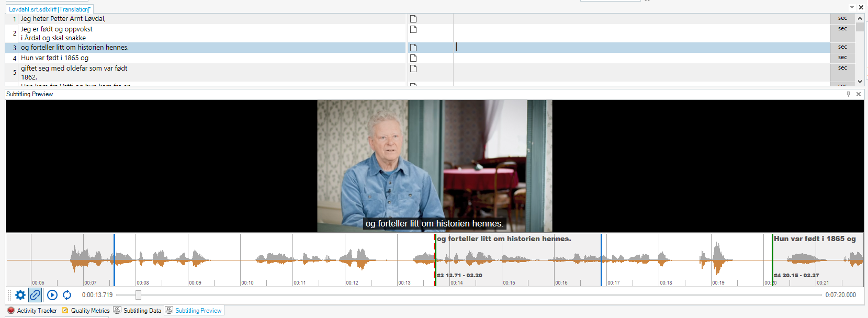Click source segment 'giftet seg med oldefar som var født'

74,69
